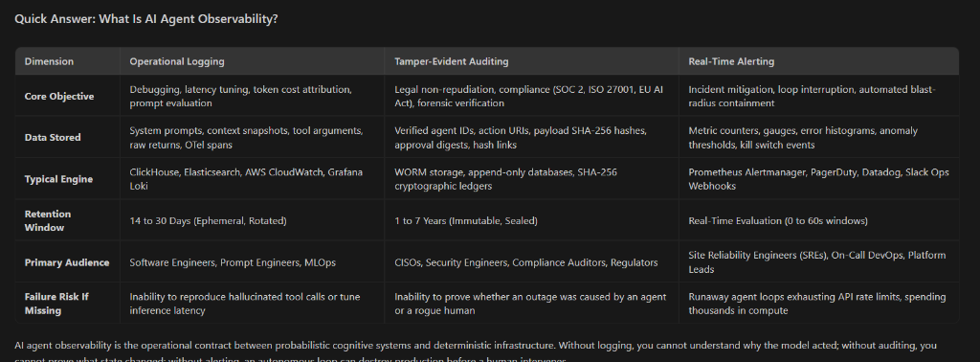Click cell 'ClickHouse, Elasticsearch, AWS CloudWatch, Grafana Loki'

252,179
